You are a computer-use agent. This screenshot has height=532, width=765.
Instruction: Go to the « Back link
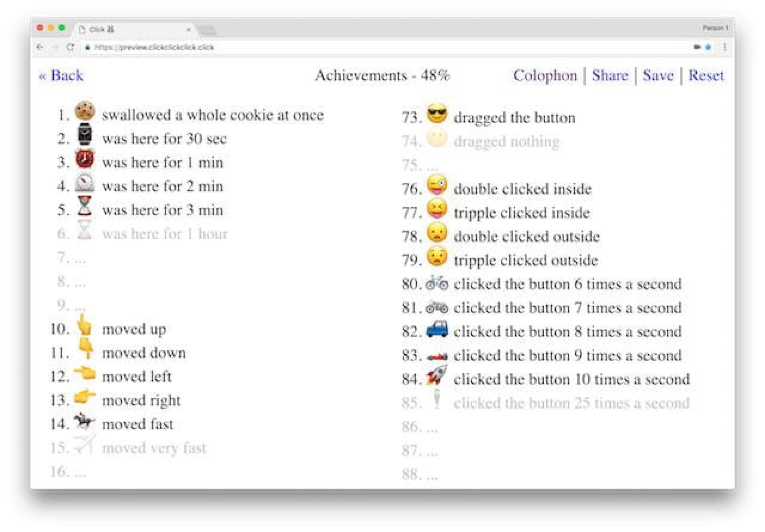[x=61, y=76]
